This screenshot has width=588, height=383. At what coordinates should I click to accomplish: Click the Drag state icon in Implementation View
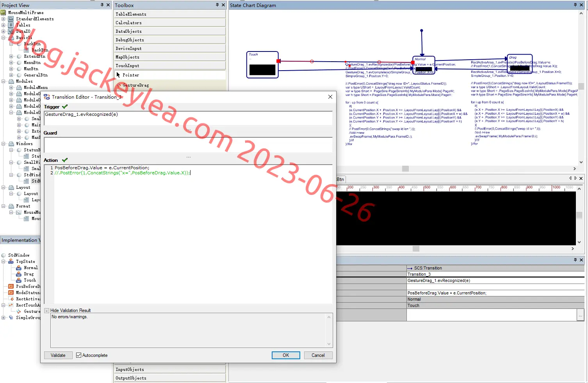click(19, 274)
